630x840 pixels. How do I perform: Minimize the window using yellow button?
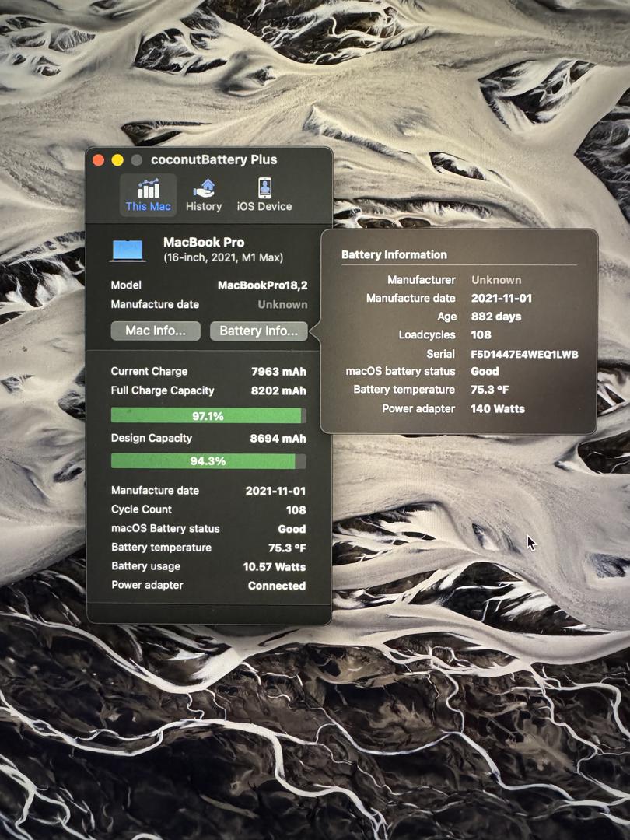(117, 160)
